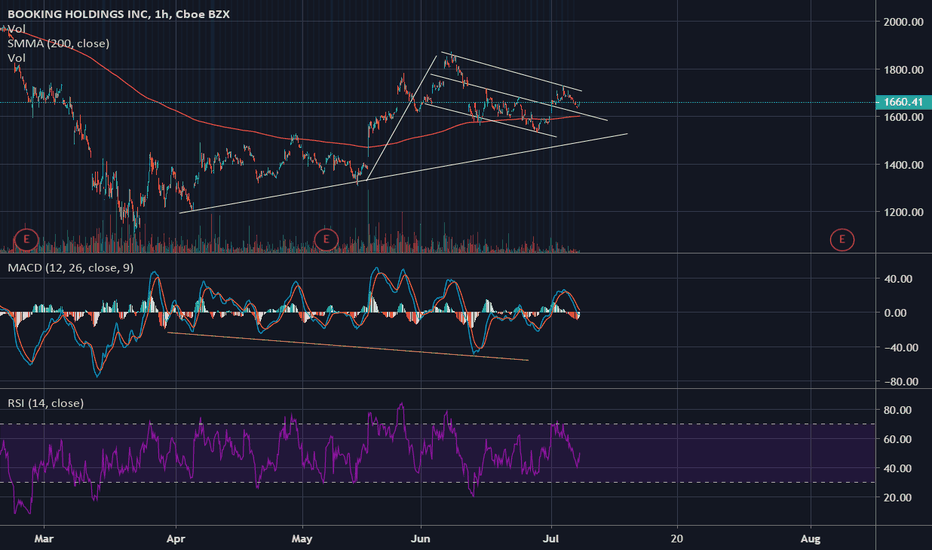Click the earnings E marker in May
Screen dimensions: 932x550
tap(326, 240)
